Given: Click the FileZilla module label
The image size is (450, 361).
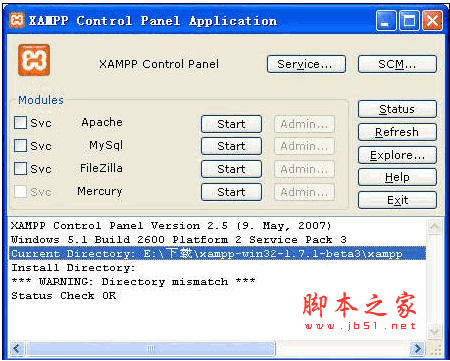Looking at the screenshot, I should coord(101,168).
